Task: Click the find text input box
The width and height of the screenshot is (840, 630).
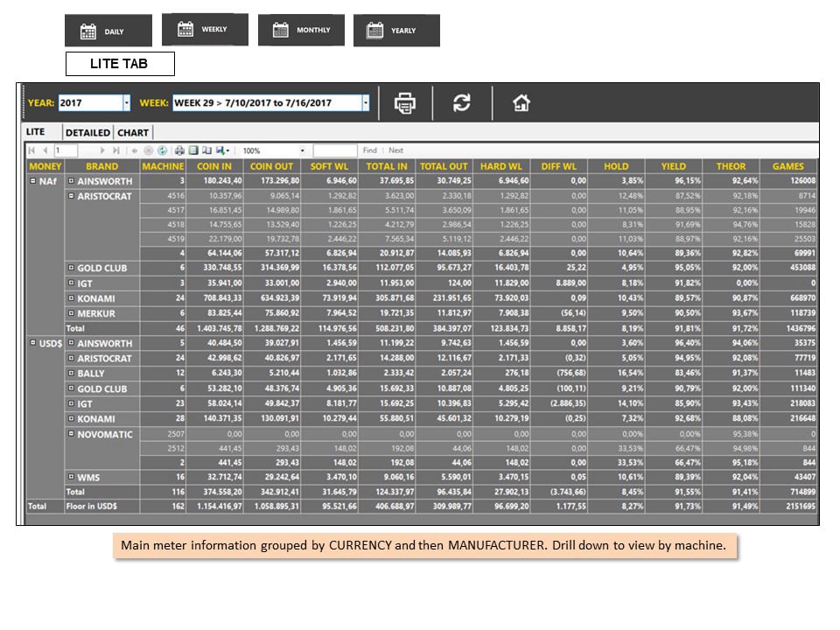Action: (x=335, y=150)
